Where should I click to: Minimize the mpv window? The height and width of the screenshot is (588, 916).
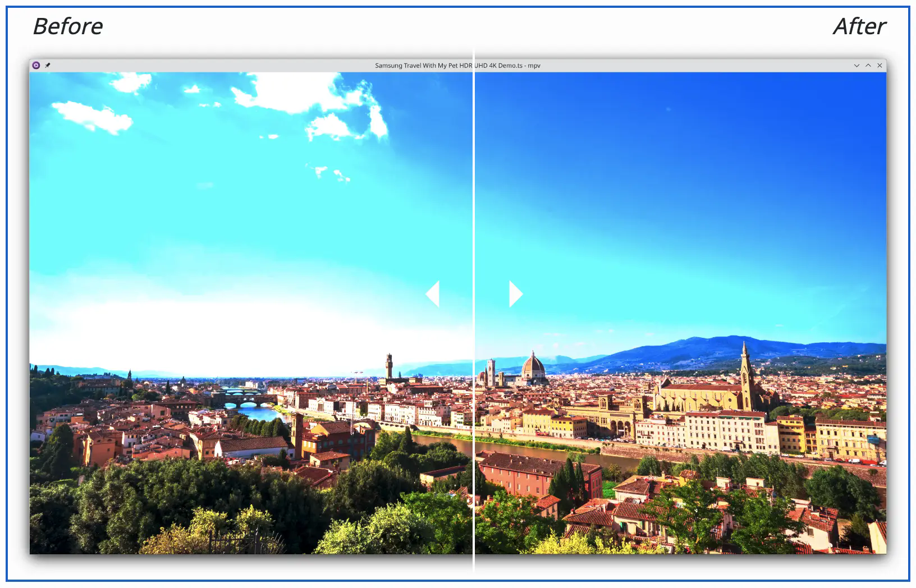coord(857,66)
